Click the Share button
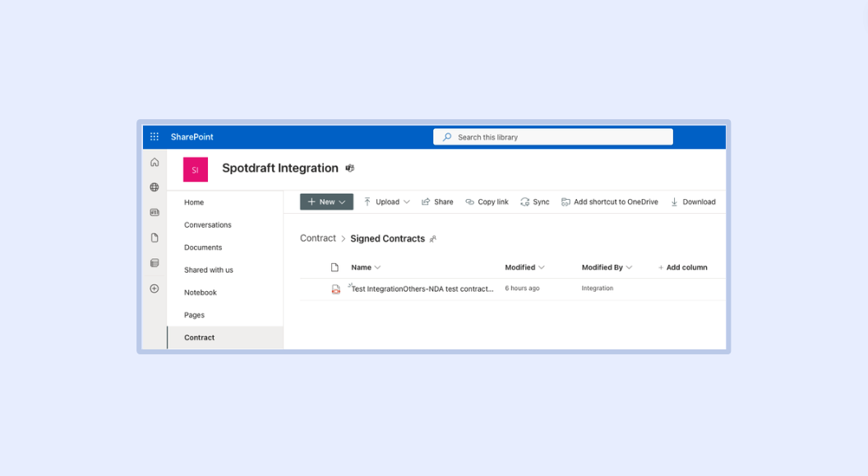The width and height of the screenshot is (868, 476). pyautogui.click(x=436, y=201)
